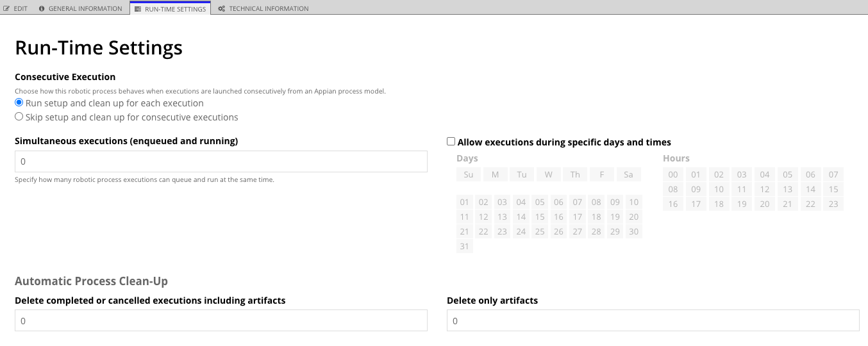
Task: Choose Skip setup and clean up option
Action: tap(19, 117)
